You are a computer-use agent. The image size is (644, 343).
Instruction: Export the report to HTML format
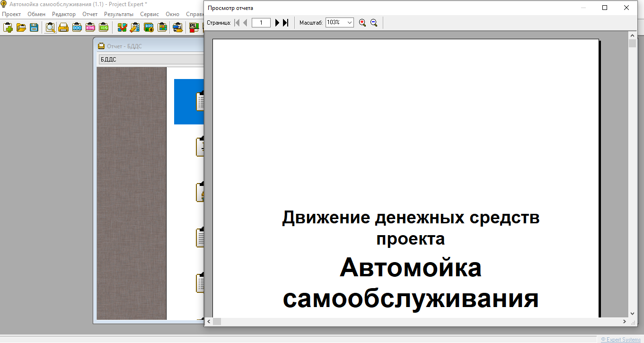pos(90,27)
